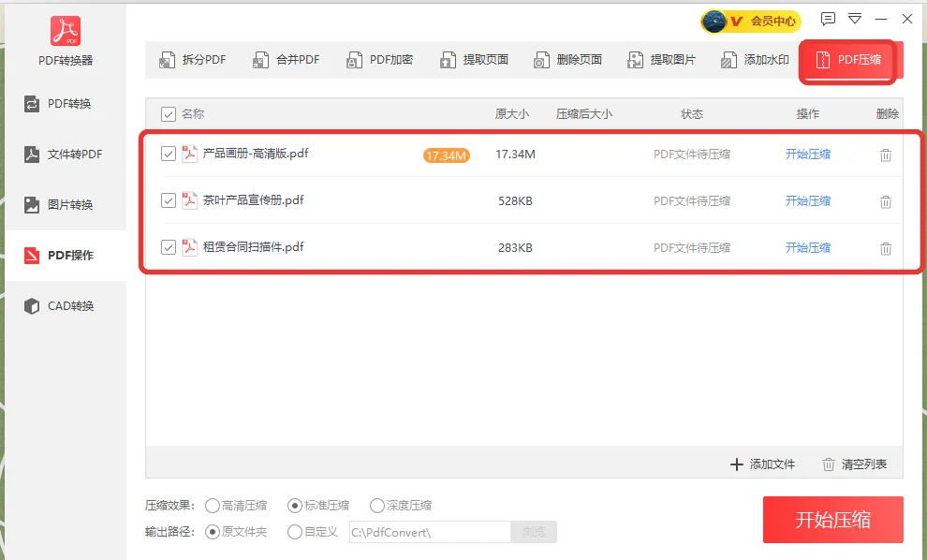927x560 pixels.
Task: Open the 会员中心 member center
Action: 751,22
